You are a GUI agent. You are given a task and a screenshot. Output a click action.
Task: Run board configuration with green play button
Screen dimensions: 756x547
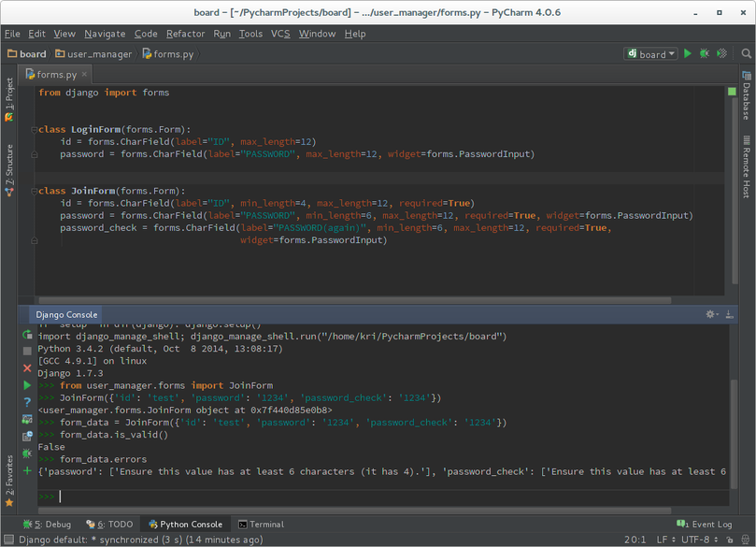point(688,53)
